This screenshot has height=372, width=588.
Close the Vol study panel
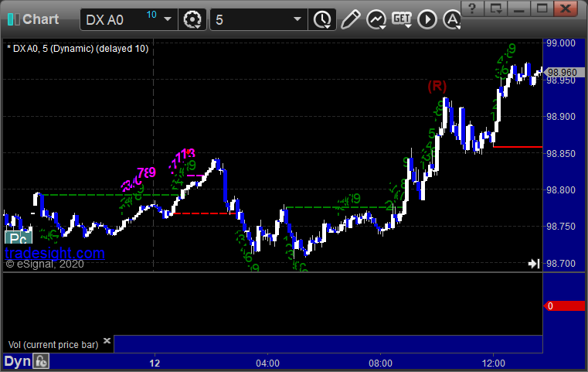point(107,340)
